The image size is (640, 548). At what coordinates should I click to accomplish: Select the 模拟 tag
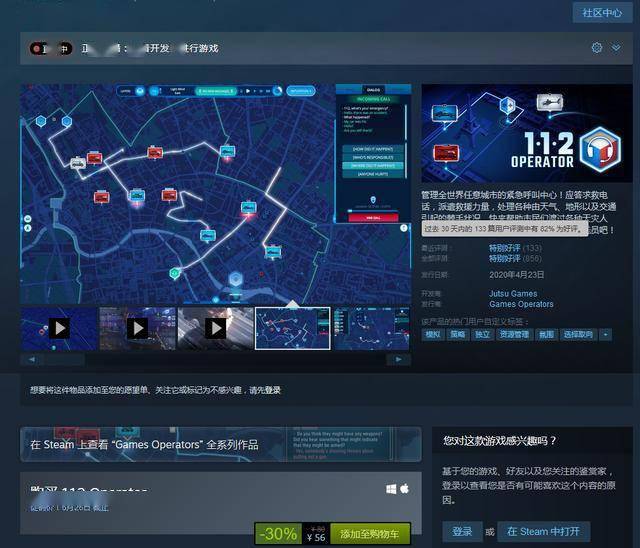click(432, 335)
